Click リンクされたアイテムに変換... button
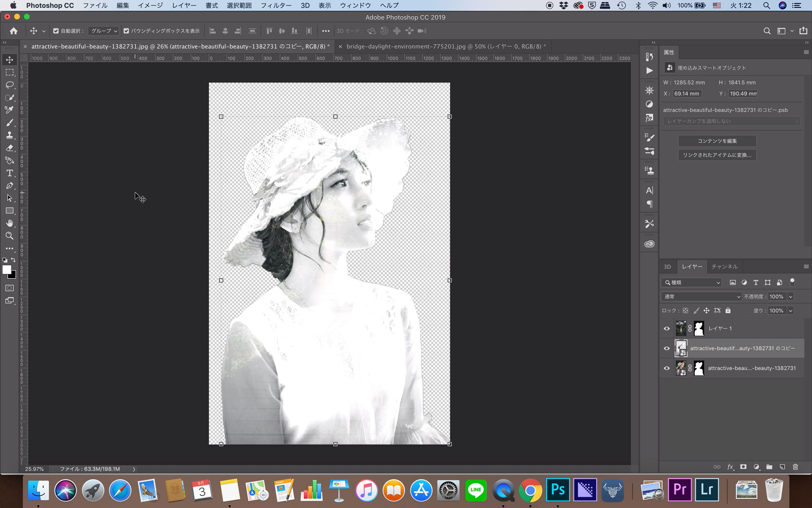This screenshot has height=508, width=812. click(x=717, y=155)
